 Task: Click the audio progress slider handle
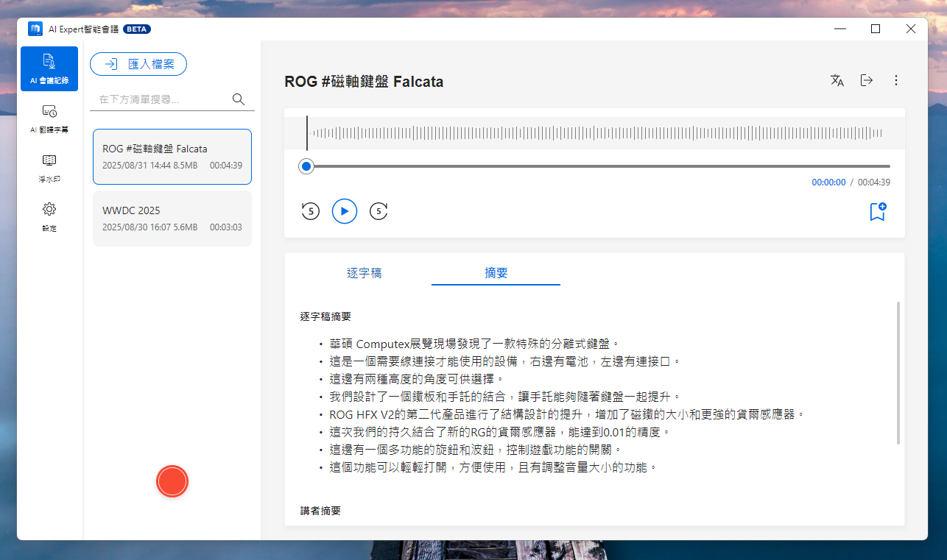coord(306,166)
